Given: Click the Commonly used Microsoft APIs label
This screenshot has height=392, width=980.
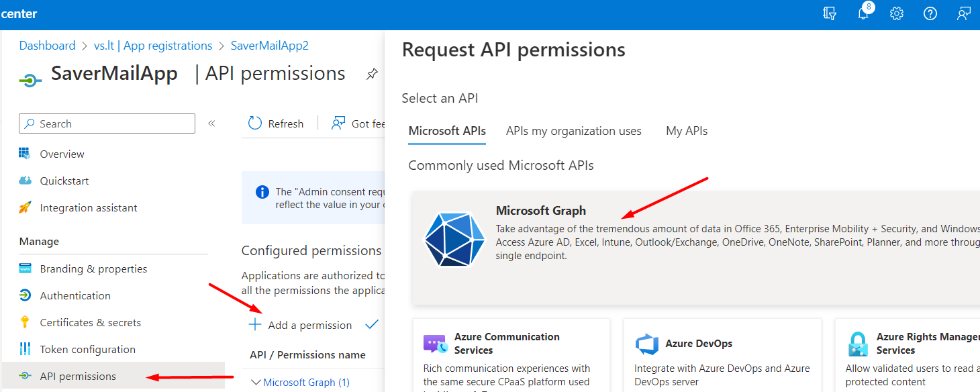Looking at the screenshot, I should coord(501,165).
